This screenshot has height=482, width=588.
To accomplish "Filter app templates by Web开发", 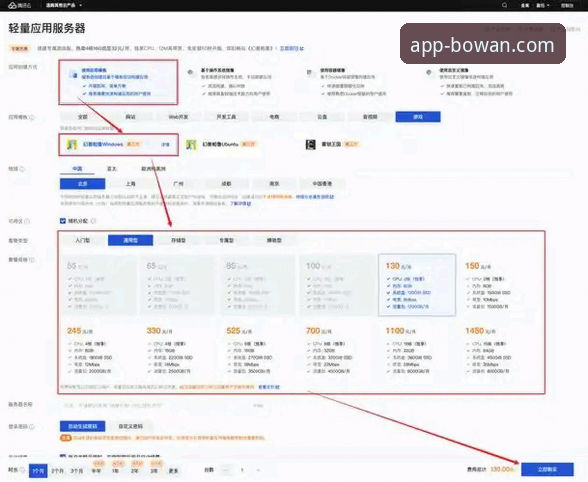I will pyautogui.click(x=178, y=117).
